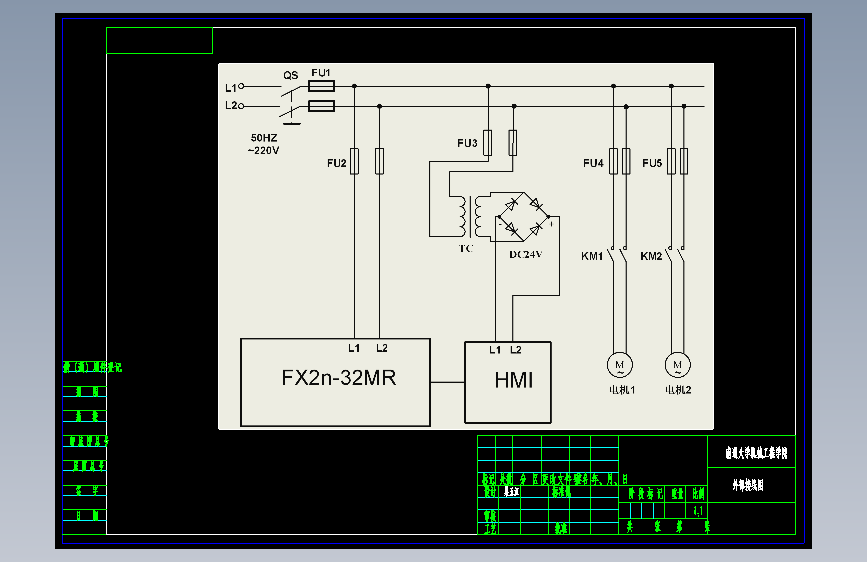Select the KM1 contactor label
This screenshot has width=867, height=562.
592,256
